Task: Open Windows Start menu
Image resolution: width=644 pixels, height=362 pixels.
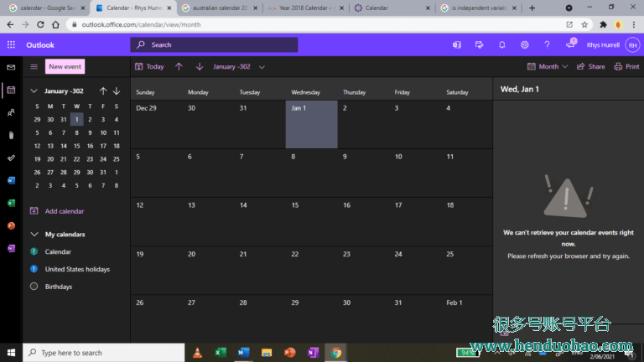Action: pos(11,353)
